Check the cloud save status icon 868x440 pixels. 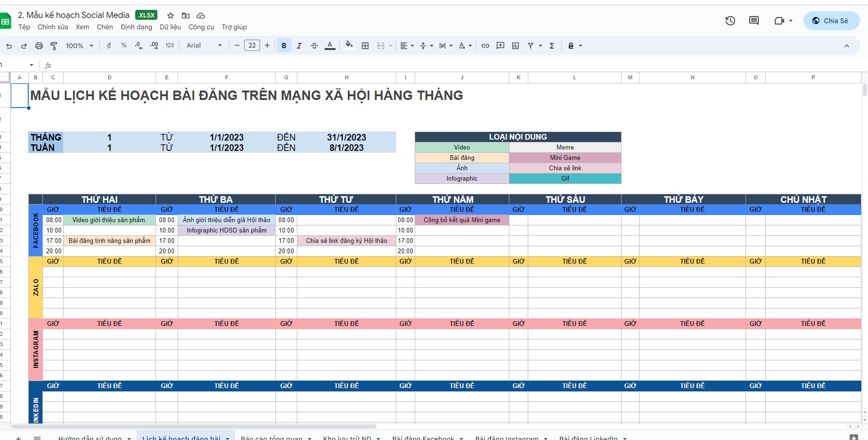201,16
